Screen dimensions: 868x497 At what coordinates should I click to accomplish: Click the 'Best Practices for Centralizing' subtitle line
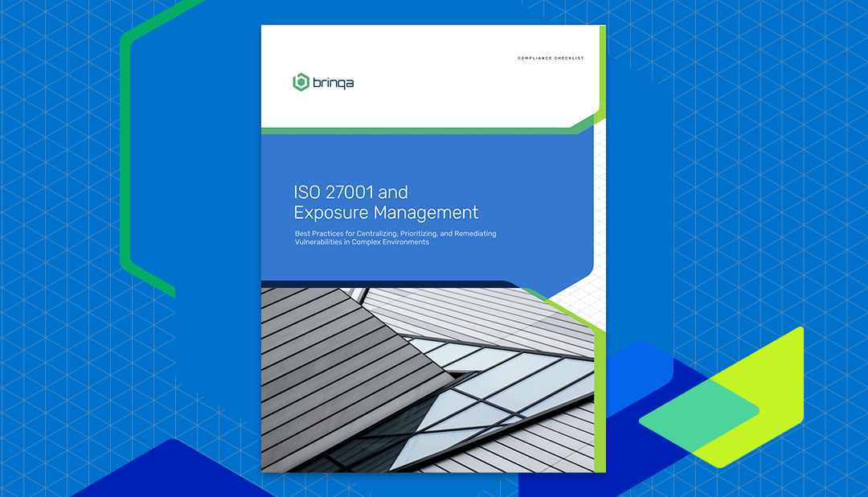click(395, 234)
